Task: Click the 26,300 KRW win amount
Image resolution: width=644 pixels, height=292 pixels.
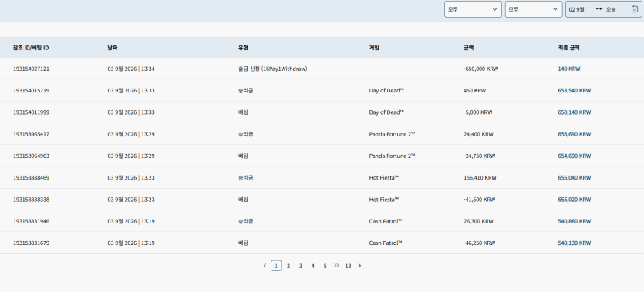Action: pos(478,221)
